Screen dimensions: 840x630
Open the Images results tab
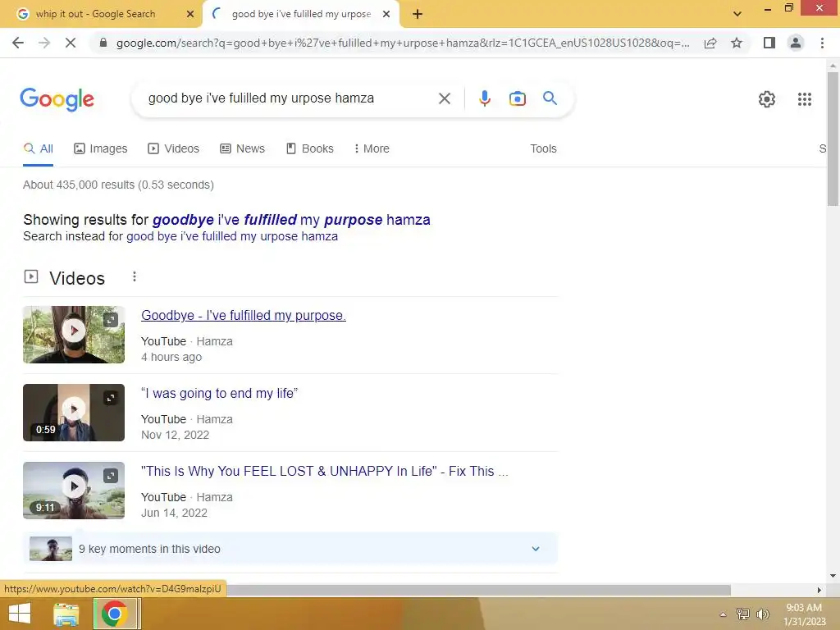pos(101,148)
